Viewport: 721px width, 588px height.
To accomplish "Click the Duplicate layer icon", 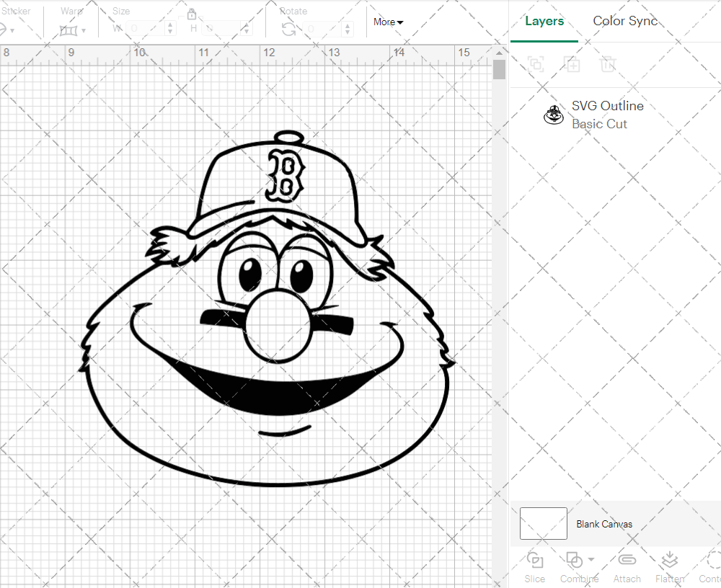I will (x=572, y=64).
